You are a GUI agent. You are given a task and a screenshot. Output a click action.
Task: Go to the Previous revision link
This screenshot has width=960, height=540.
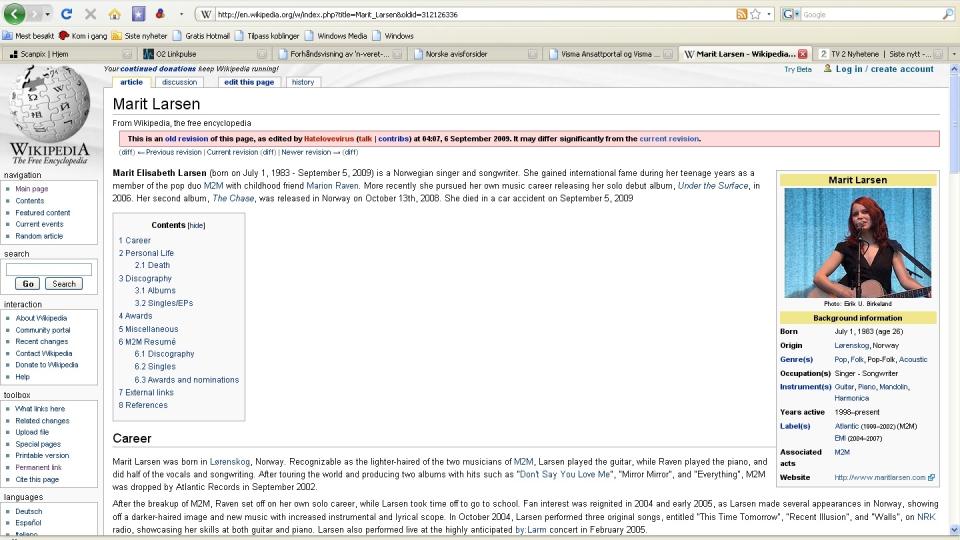(173, 152)
